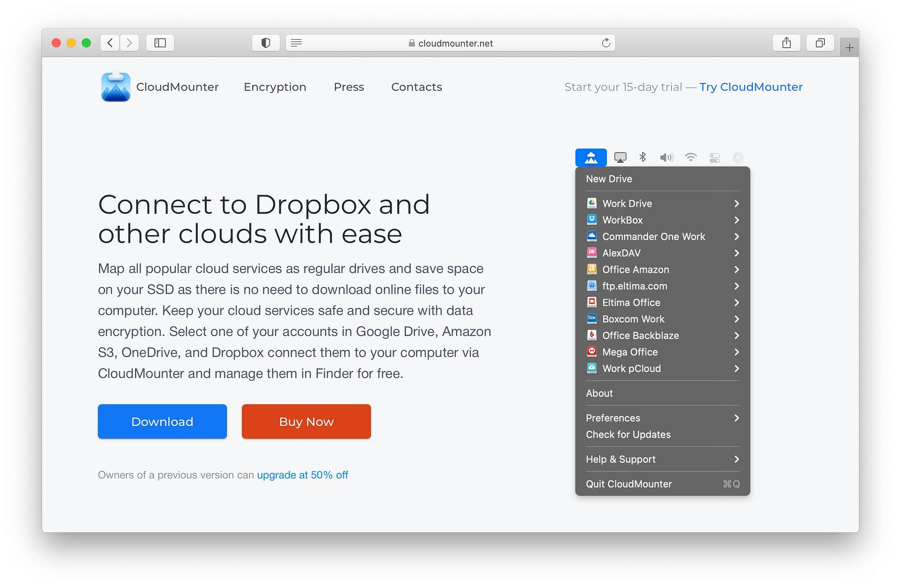Reload the page with the refresh icon

(x=606, y=43)
